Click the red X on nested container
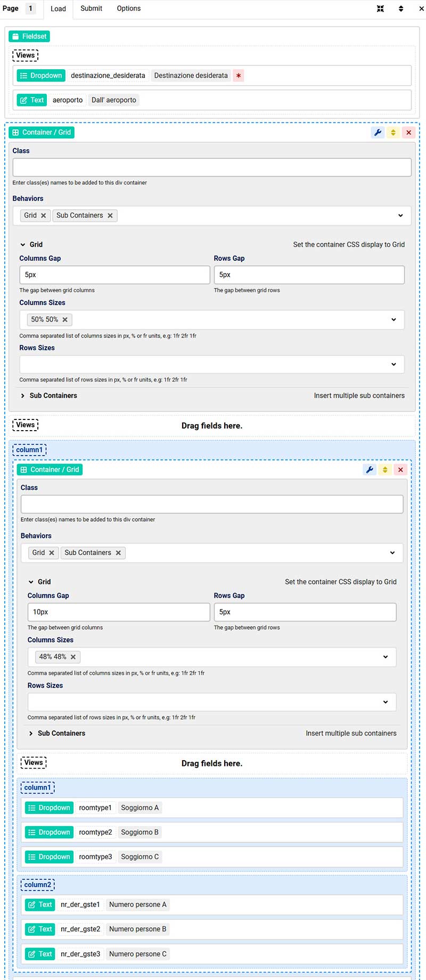Screen dimensions: 426x980 [x=400, y=470]
